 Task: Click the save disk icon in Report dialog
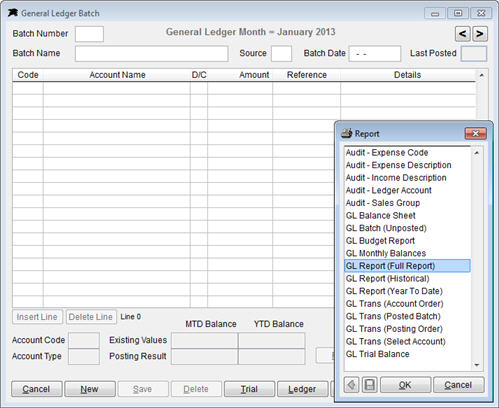pos(370,385)
